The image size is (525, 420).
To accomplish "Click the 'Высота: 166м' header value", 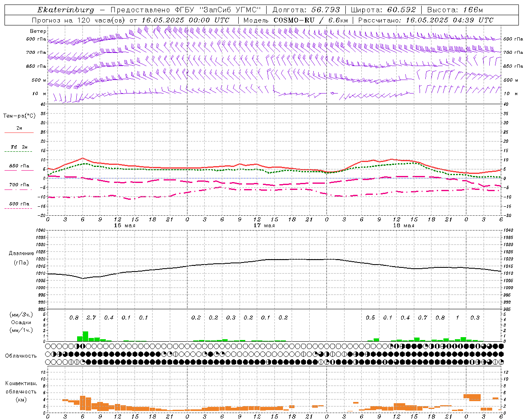I will pyautogui.click(x=455, y=10).
